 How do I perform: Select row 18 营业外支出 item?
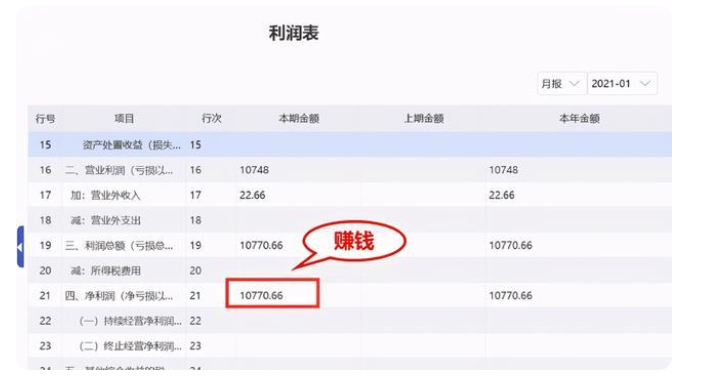(106, 220)
